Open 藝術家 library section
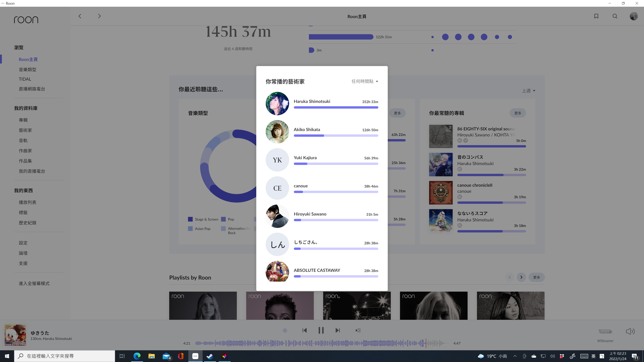Screen dimensions: 644x362 [25, 130]
